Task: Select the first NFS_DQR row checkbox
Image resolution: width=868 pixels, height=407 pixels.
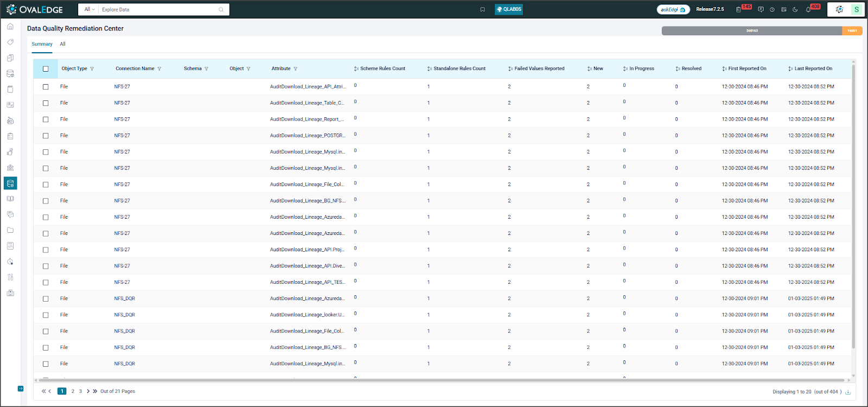Action: [x=46, y=298]
